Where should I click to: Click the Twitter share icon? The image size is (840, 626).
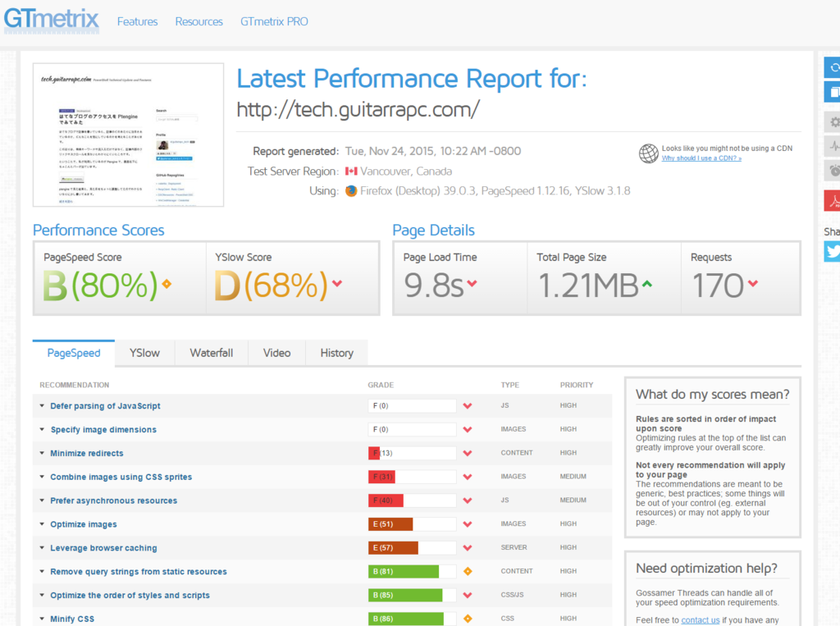pos(833,251)
